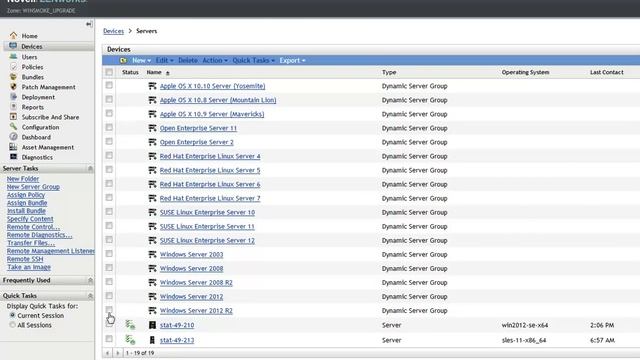
Task: Open Devices in the navigation menu
Action: point(32,47)
